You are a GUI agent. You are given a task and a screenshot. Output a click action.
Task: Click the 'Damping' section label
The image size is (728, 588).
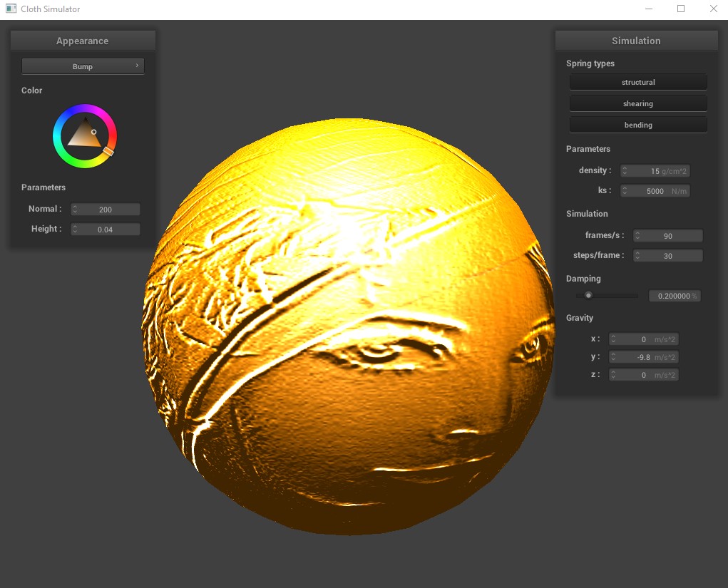coord(583,279)
